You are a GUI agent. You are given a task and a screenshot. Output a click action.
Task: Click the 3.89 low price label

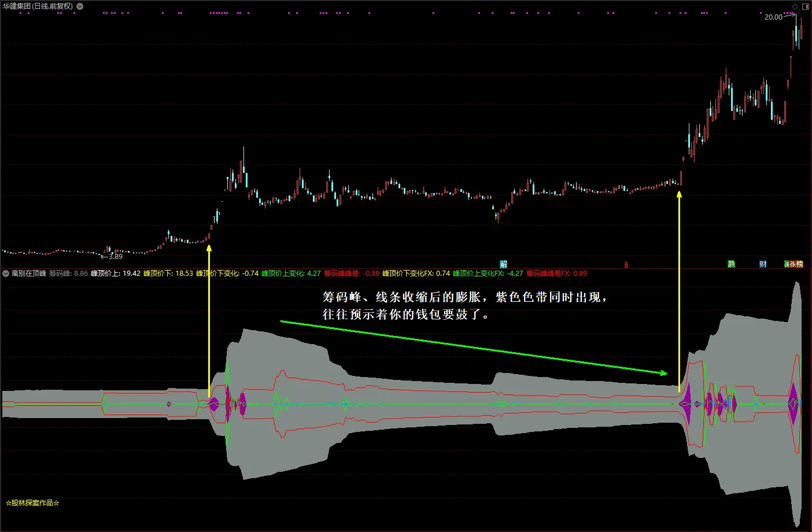(x=116, y=256)
